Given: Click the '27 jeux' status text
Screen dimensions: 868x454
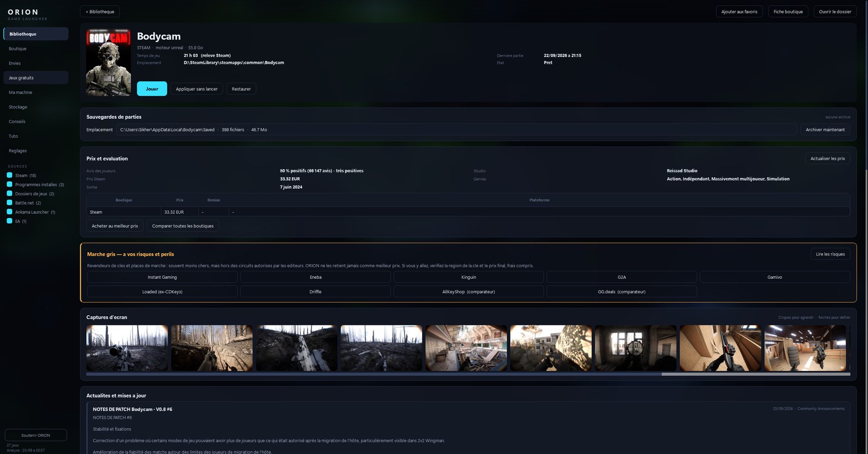Looking at the screenshot, I should [12, 445].
